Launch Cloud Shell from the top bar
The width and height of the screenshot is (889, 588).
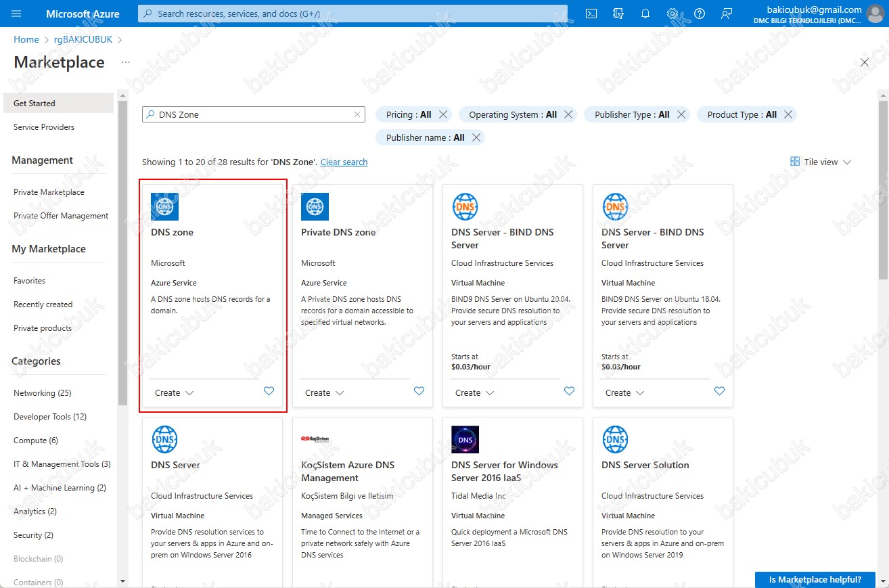coord(591,14)
